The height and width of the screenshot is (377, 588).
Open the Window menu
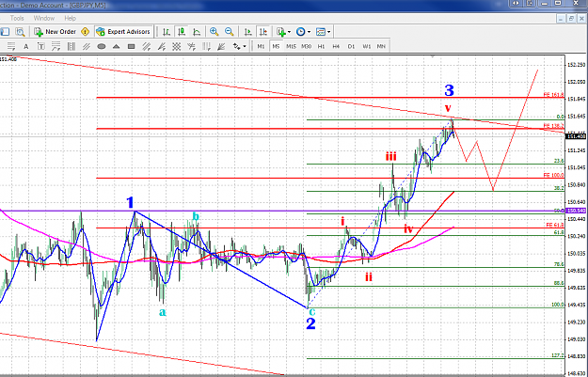tap(44, 19)
